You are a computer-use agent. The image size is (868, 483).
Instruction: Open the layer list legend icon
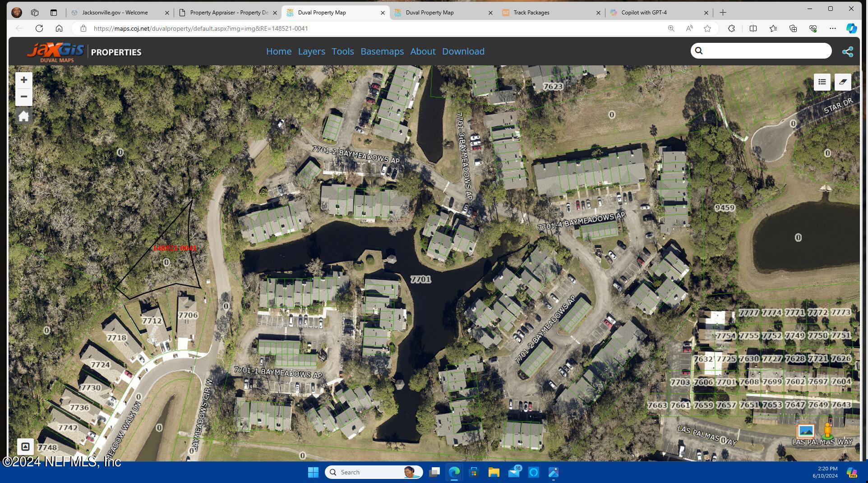coord(822,82)
